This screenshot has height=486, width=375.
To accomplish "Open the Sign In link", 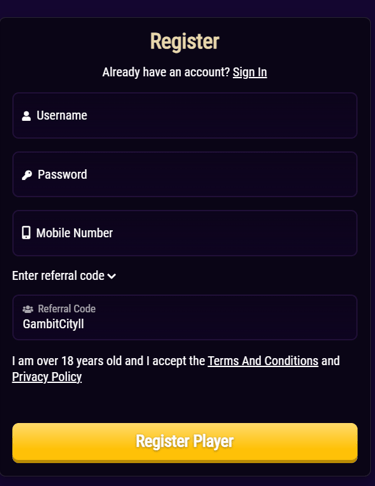I will (x=250, y=72).
